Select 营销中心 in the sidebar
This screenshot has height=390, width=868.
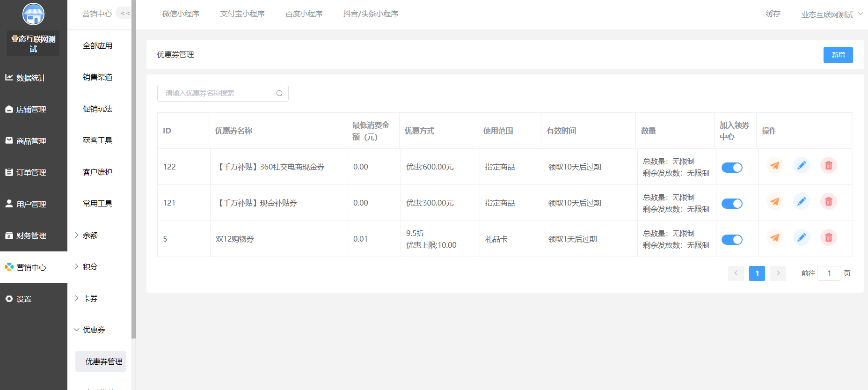point(34,267)
